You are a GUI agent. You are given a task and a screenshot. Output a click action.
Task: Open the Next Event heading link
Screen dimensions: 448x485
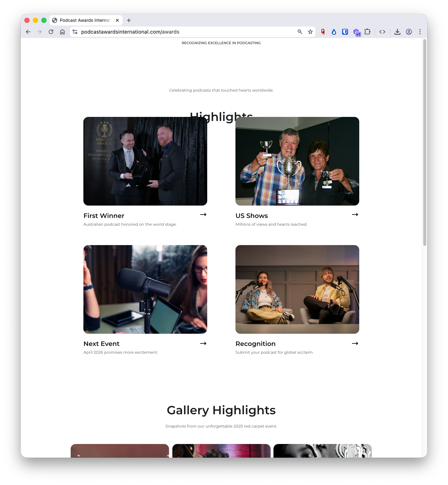pos(101,344)
